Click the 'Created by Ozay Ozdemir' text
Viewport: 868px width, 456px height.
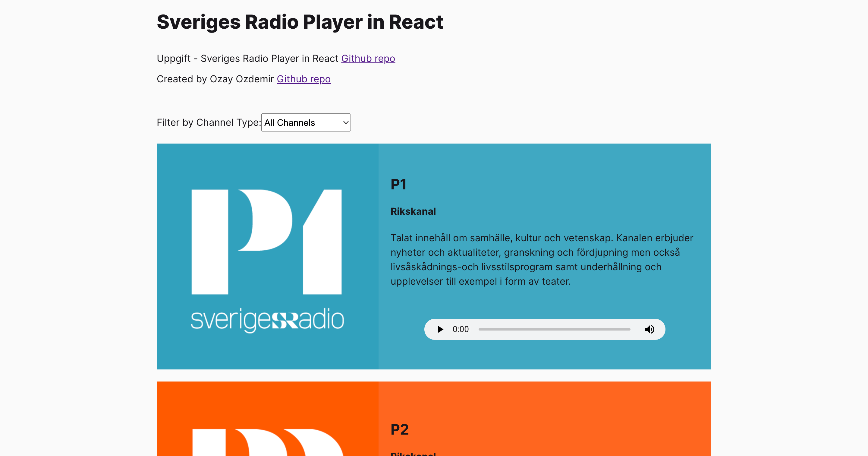point(215,79)
